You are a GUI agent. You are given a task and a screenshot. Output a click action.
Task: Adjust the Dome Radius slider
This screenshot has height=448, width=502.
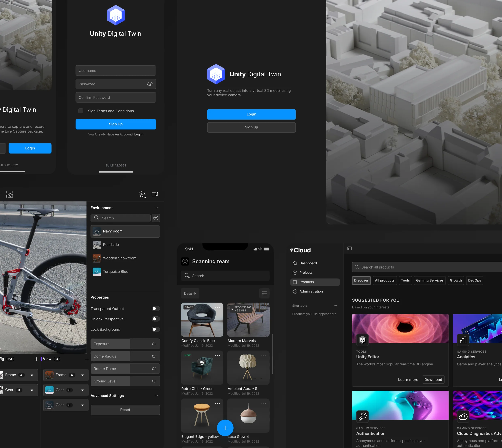(x=125, y=356)
